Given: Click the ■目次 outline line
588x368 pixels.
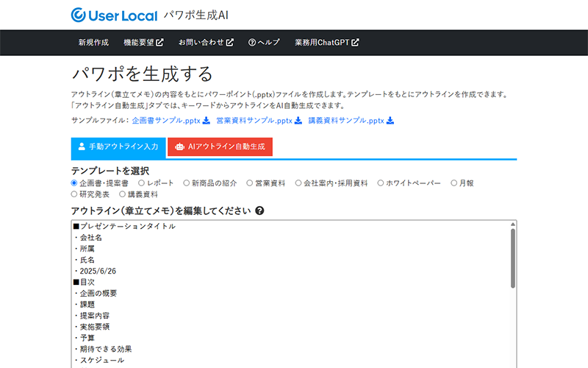Looking at the screenshot, I should (x=84, y=283).
